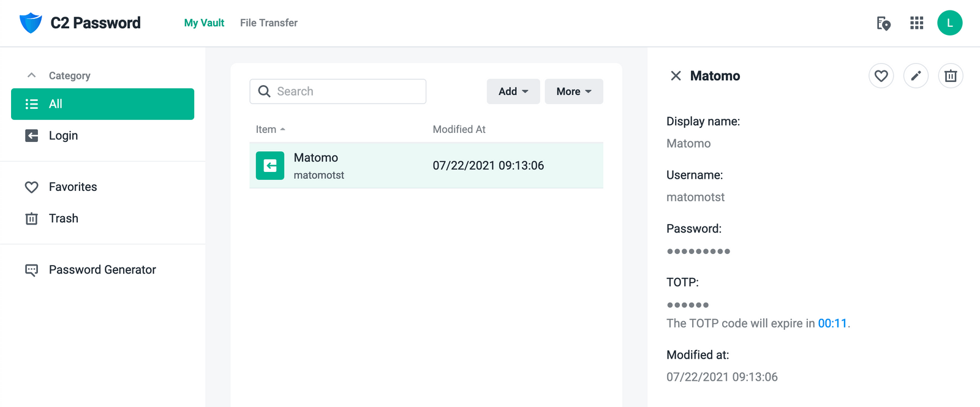The height and width of the screenshot is (407, 980).
Task: Open the user avatar menu labeled L
Action: click(x=949, y=23)
